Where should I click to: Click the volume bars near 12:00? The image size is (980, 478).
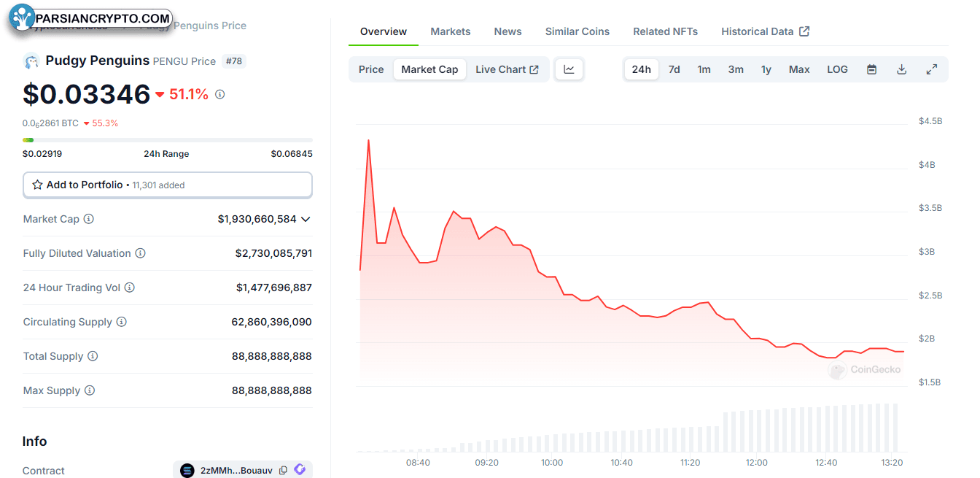coord(756,431)
